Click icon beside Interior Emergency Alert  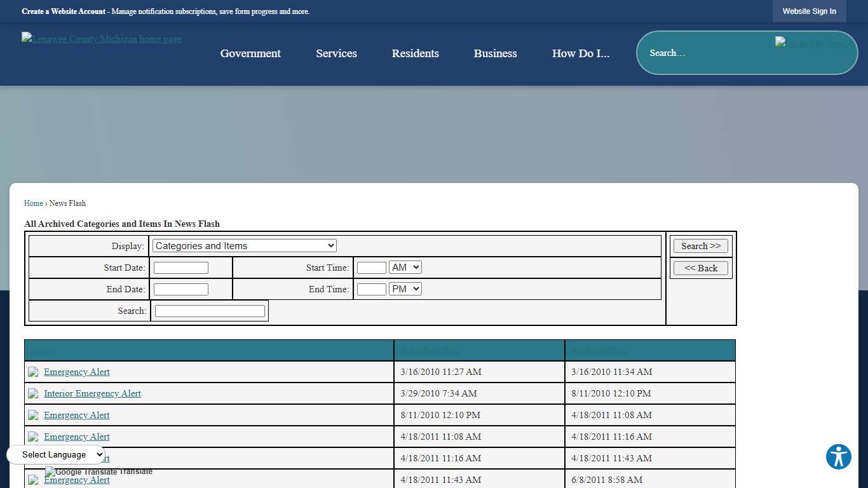(33, 394)
